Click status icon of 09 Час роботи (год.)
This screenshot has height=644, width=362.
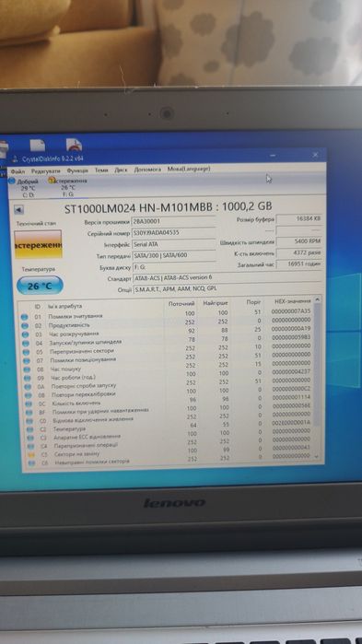[x=28, y=379]
